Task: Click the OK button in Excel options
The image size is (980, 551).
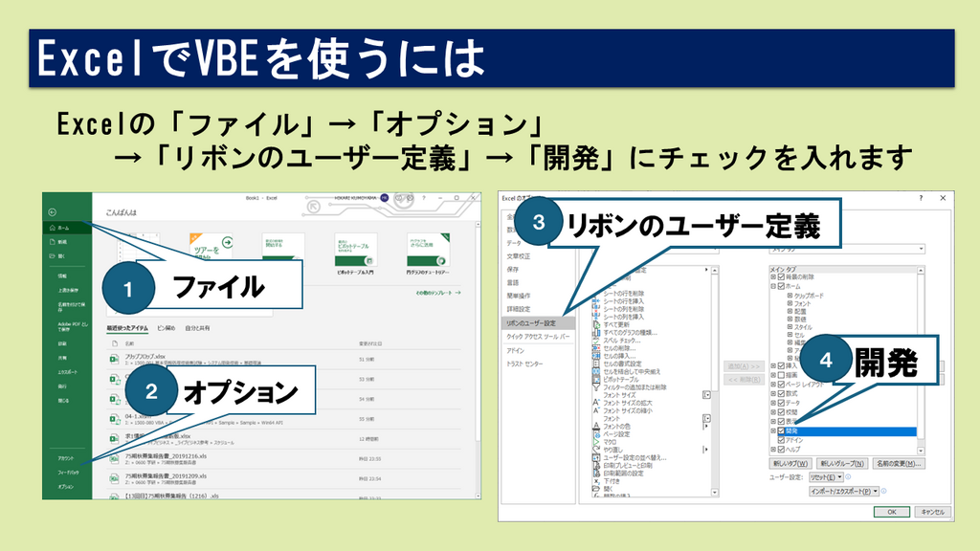Action: pos(892,512)
